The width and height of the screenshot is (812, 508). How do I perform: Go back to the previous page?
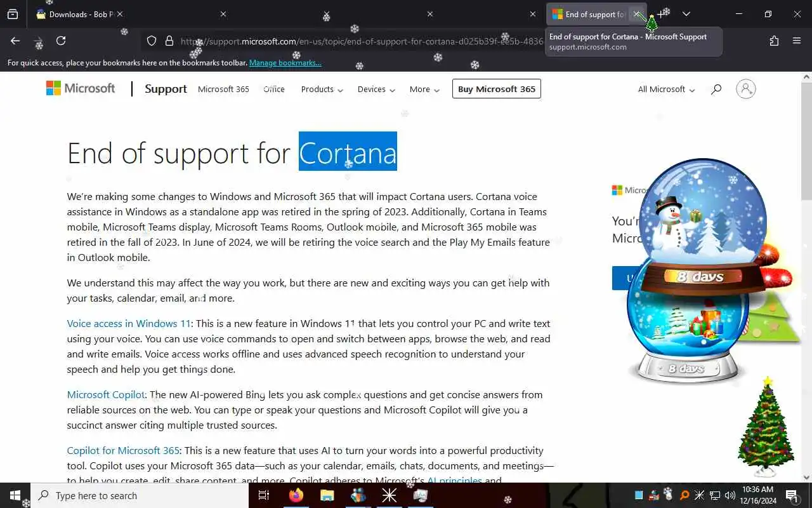[15, 41]
